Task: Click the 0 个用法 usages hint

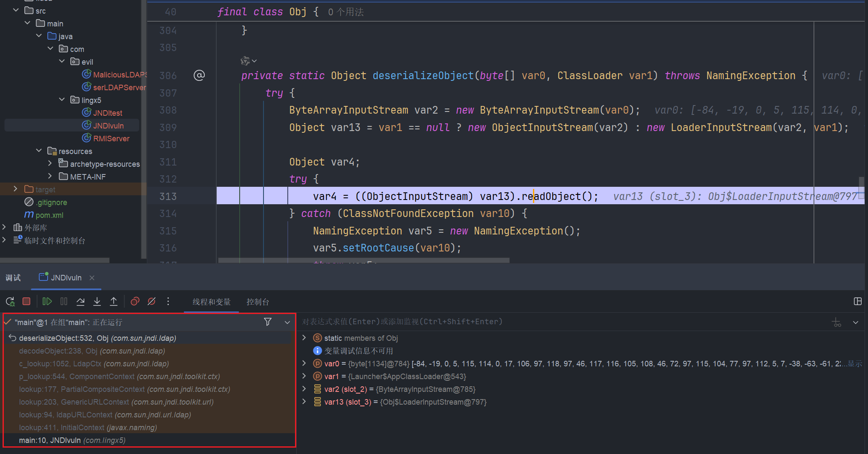Action: [x=346, y=12]
